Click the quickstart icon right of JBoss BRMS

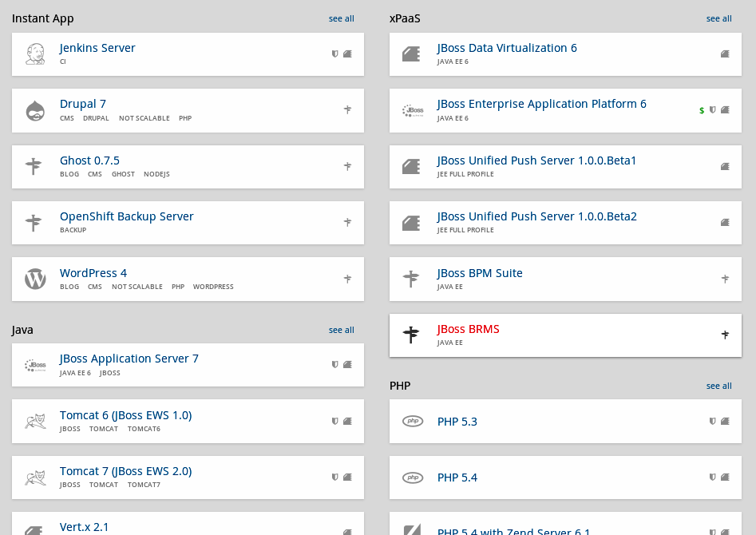725,335
